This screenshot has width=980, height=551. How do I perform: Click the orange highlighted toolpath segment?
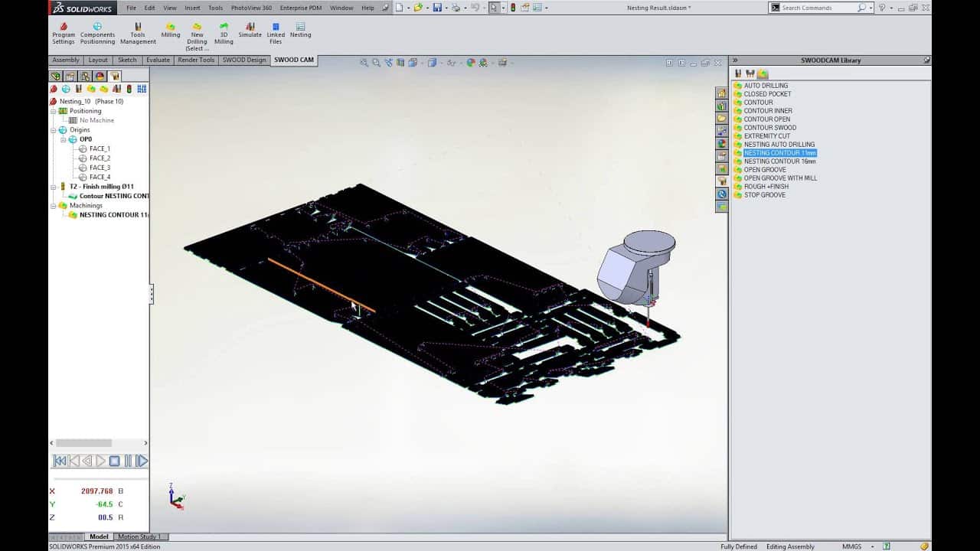tap(322, 285)
